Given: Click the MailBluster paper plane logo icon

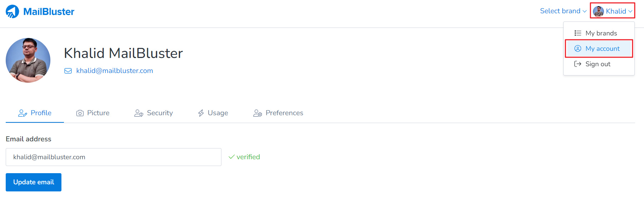Looking at the screenshot, I should (x=12, y=11).
